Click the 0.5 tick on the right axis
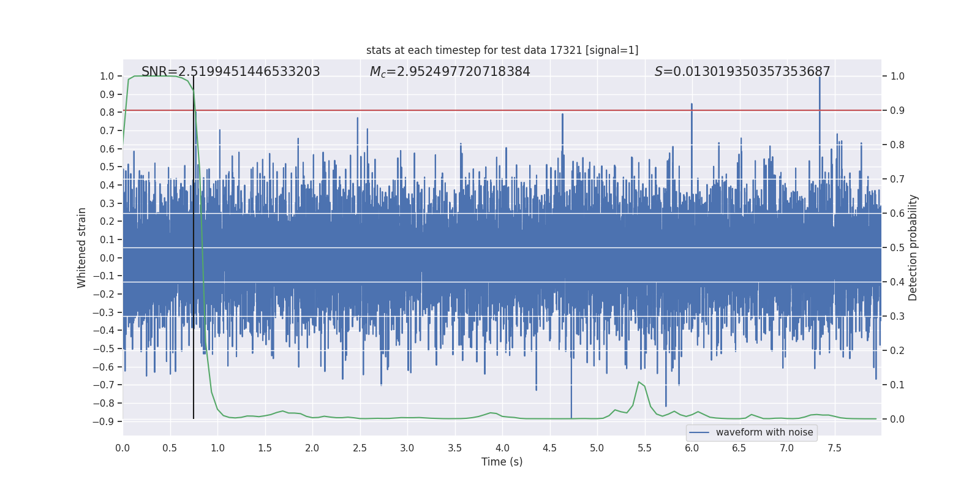 click(x=897, y=248)
